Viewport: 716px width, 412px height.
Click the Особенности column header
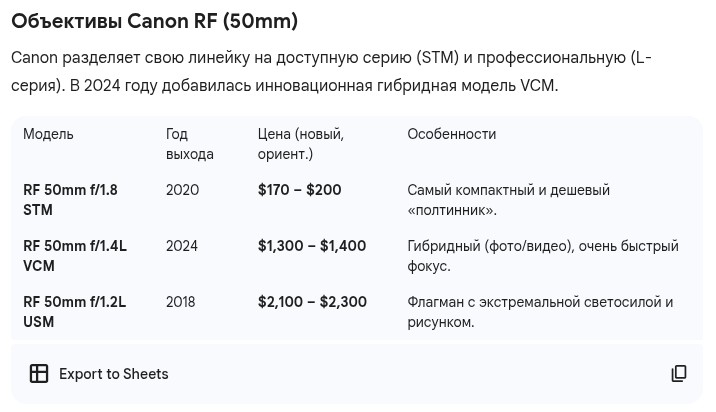(x=451, y=134)
